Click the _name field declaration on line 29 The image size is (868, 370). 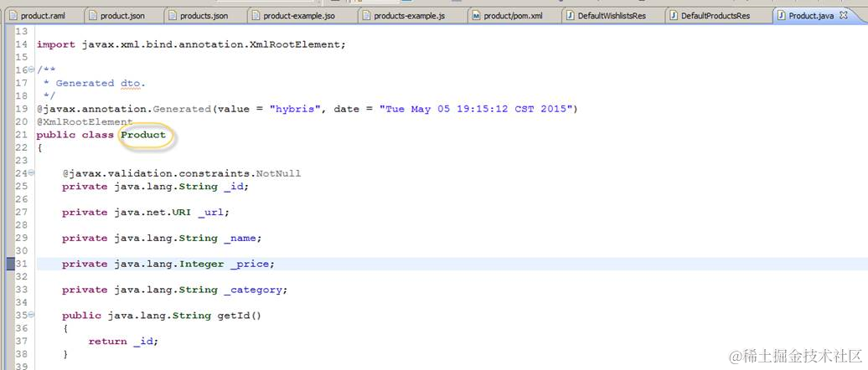click(x=162, y=239)
